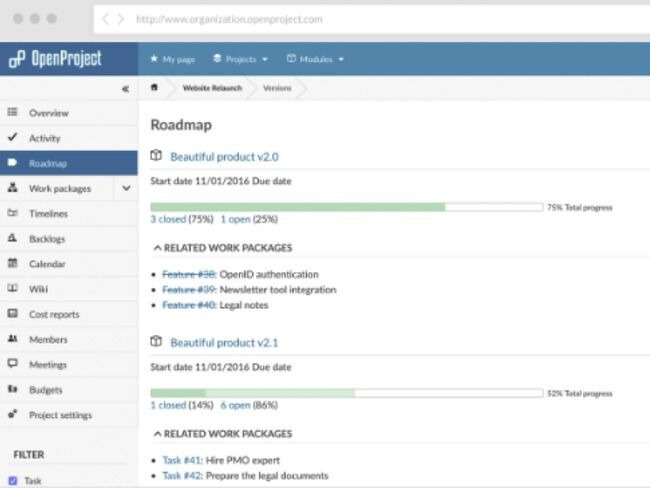Click the Meetings speech-bubble icon

pos(13,364)
